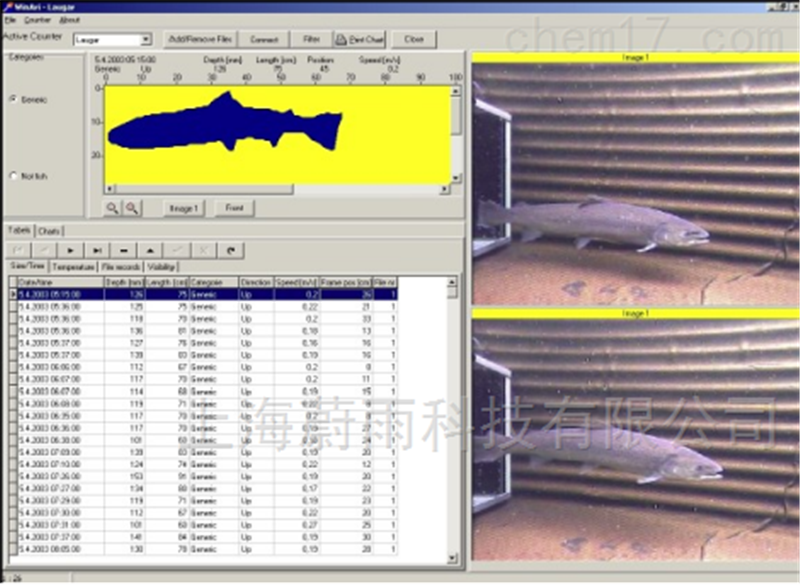Click the edit record triangle navigator button
Image resolution: width=800 pixels, height=585 pixels.
coord(150,250)
